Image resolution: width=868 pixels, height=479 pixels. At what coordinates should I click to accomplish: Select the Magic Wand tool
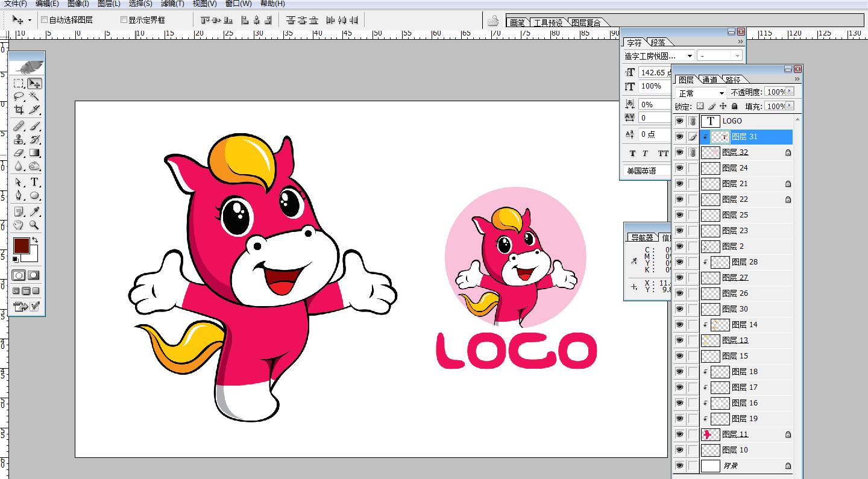tap(34, 96)
